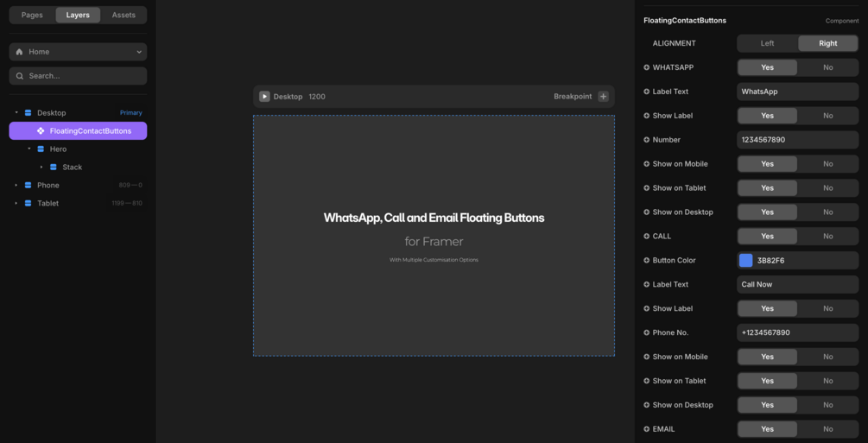Click the Desktop breakpoint title

(288, 97)
